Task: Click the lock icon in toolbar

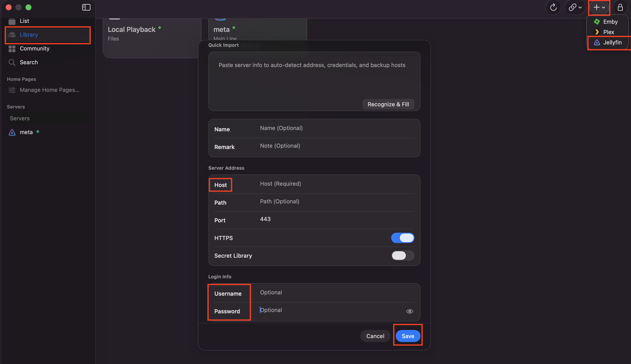Action: (620, 8)
